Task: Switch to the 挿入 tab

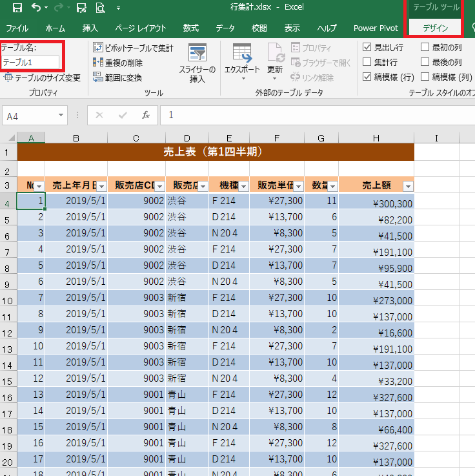Action: [x=90, y=28]
